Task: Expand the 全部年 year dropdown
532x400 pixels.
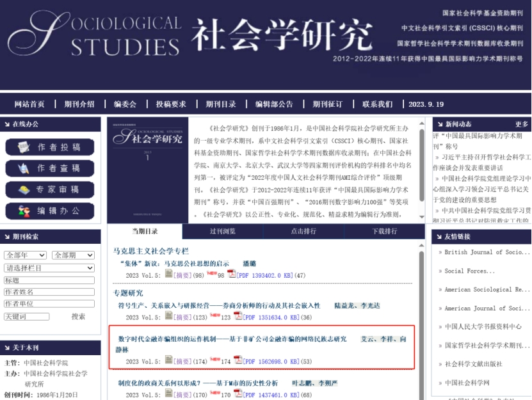Action: coord(25,255)
